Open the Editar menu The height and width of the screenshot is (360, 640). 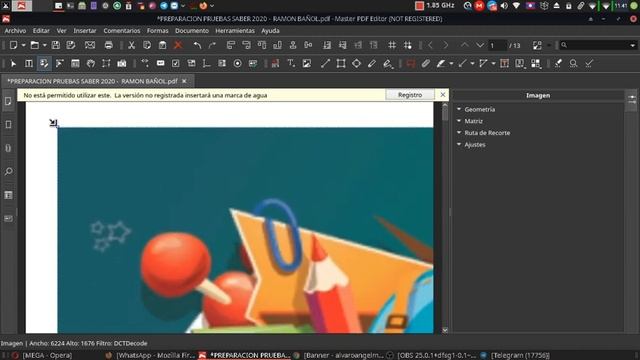point(41,31)
